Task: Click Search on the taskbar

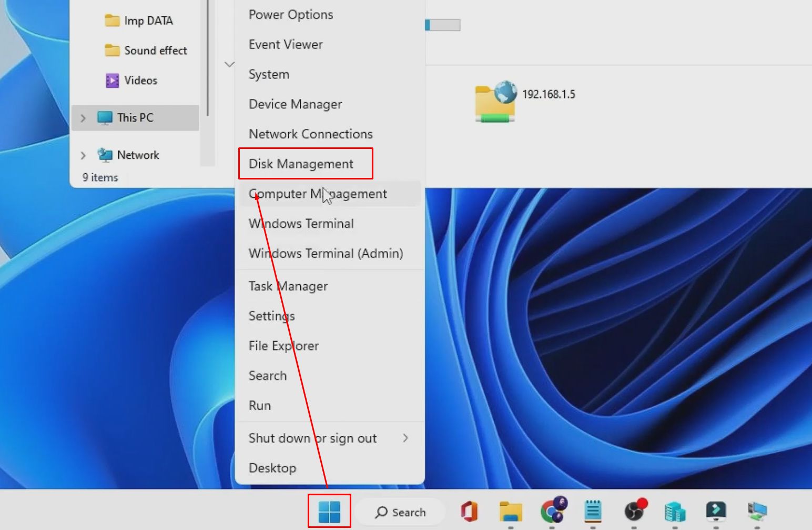Action: click(x=401, y=512)
